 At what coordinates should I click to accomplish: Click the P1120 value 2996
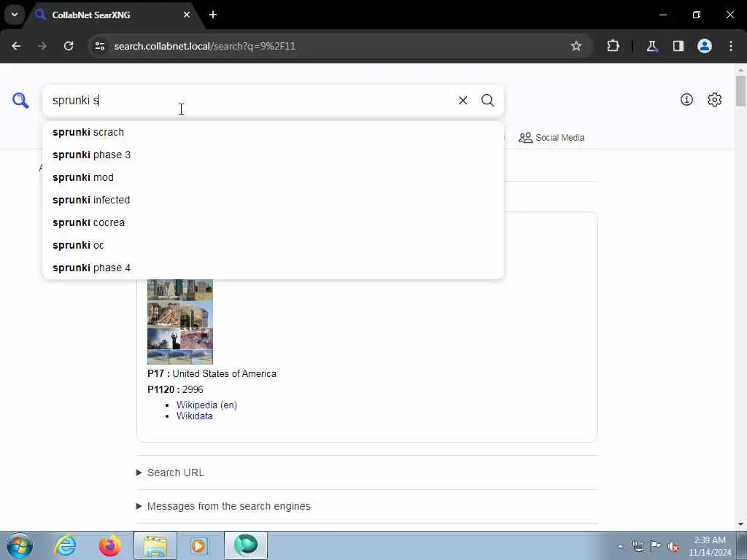click(193, 389)
